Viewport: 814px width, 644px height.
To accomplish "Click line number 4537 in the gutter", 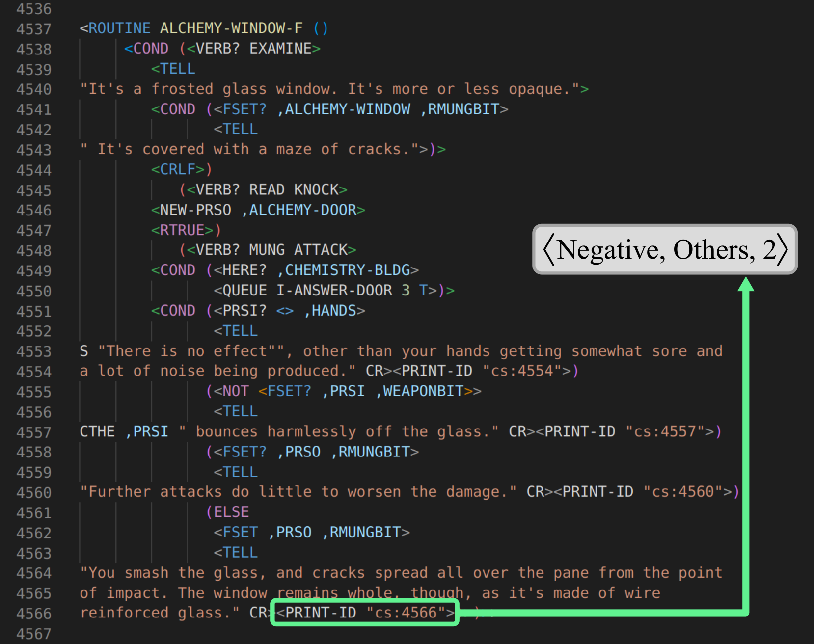I will (34, 29).
